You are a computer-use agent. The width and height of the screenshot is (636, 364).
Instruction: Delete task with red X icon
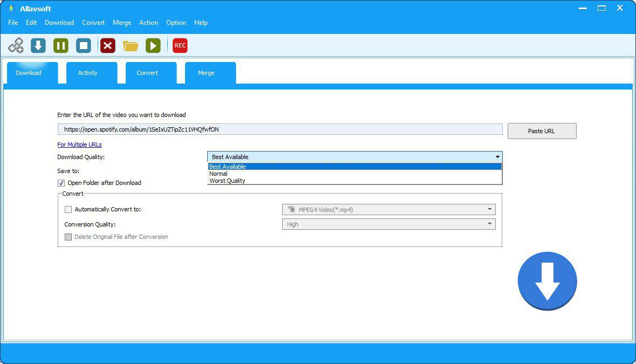click(107, 45)
